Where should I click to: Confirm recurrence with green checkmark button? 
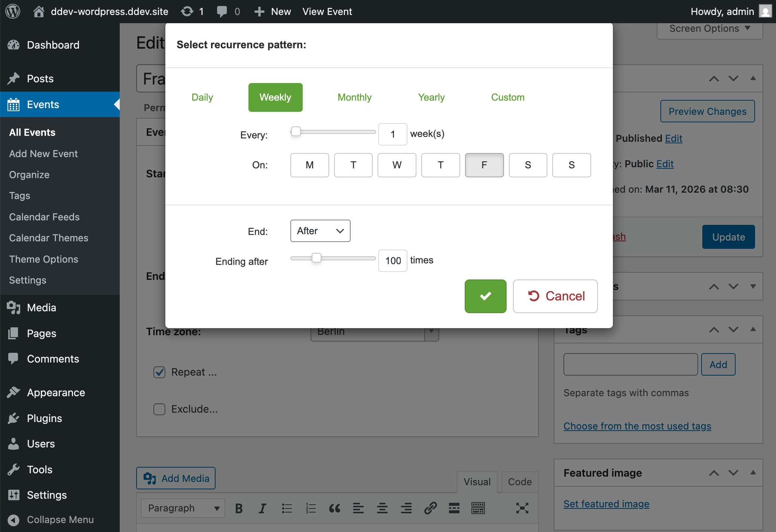[485, 296]
